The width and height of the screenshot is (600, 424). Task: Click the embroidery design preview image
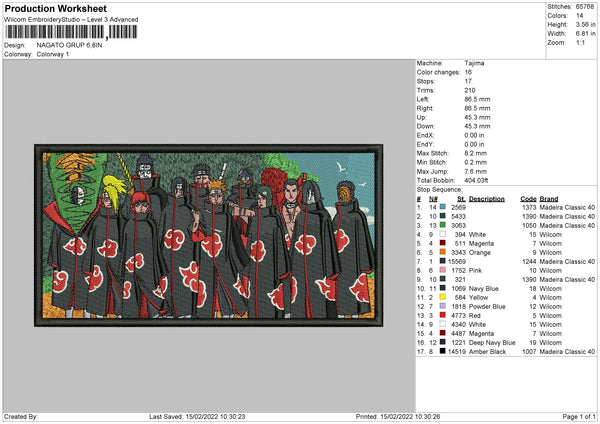tap(209, 235)
